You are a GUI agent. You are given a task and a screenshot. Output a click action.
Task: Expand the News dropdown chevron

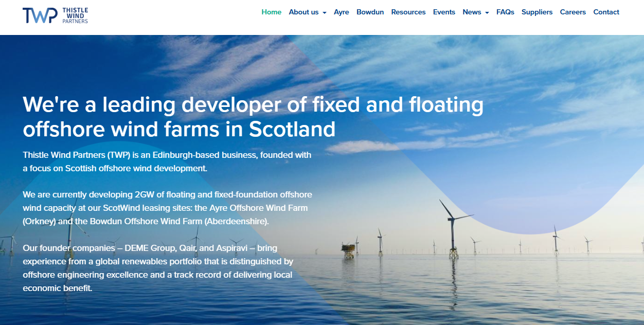tap(487, 12)
